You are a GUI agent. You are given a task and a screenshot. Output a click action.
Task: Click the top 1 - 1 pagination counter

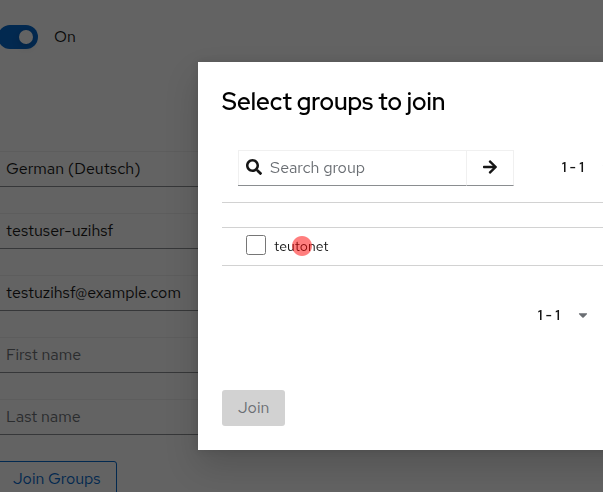(572, 168)
